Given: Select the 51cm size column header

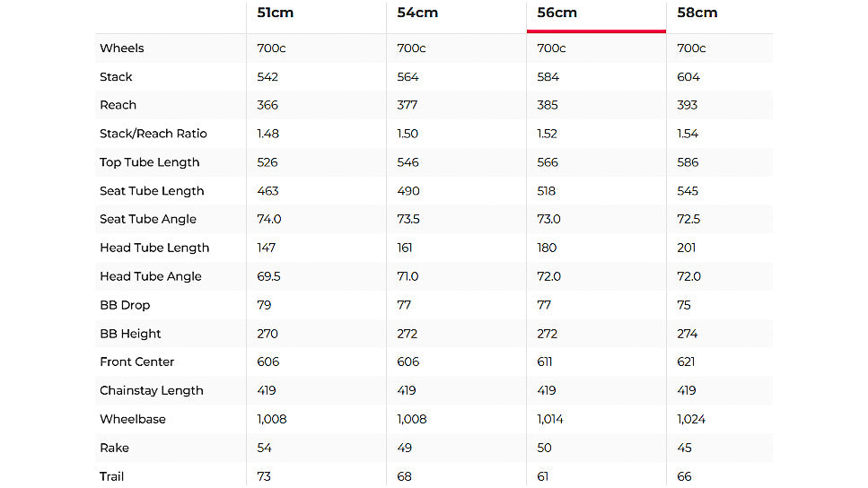Looking at the screenshot, I should pyautogui.click(x=275, y=13).
